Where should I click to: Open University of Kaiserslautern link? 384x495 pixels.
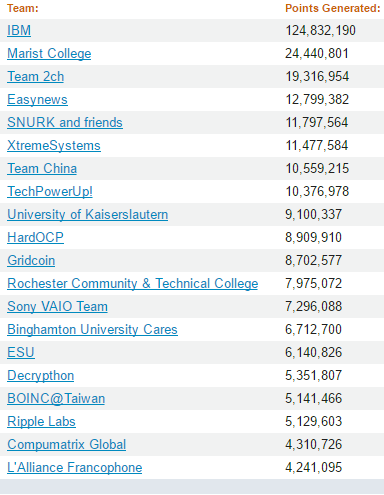pos(87,215)
